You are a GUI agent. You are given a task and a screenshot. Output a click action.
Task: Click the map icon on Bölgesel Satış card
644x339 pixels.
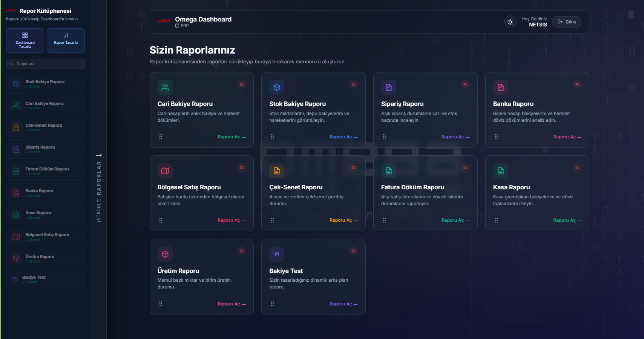click(165, 171)
